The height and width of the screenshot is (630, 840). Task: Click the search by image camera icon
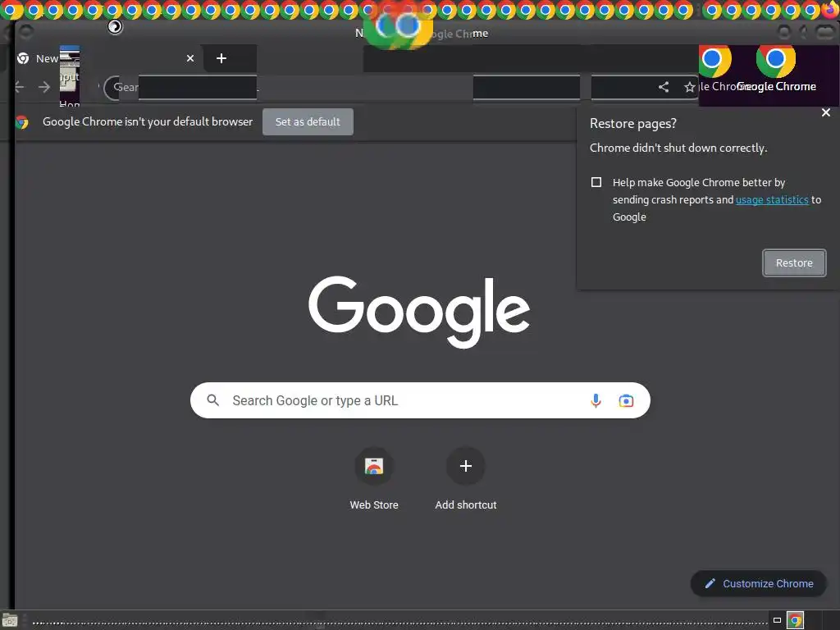tap(626, 400)
